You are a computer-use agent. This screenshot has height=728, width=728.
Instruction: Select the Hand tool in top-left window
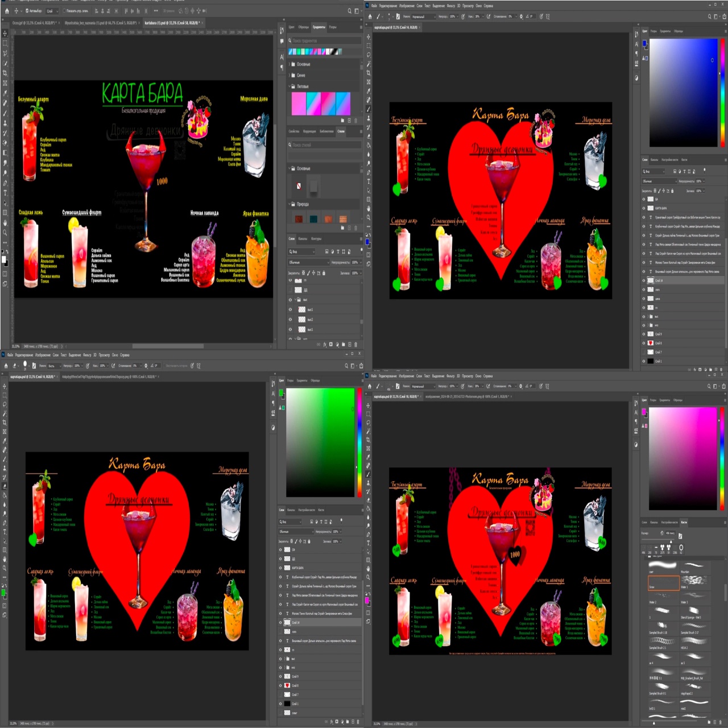(x=5, y=223)
